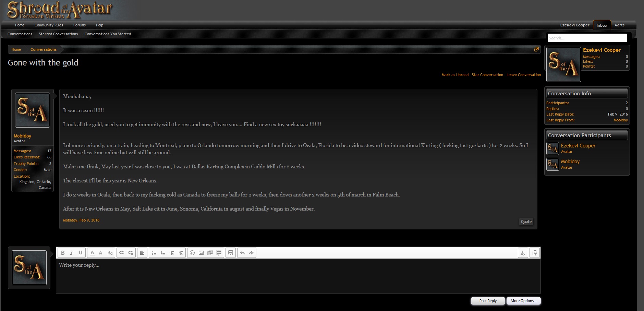Image resolution: width=644 pixels, height=311 pixels.
Task: Click the Shroud of the Avatar logo
Action: 60,10
